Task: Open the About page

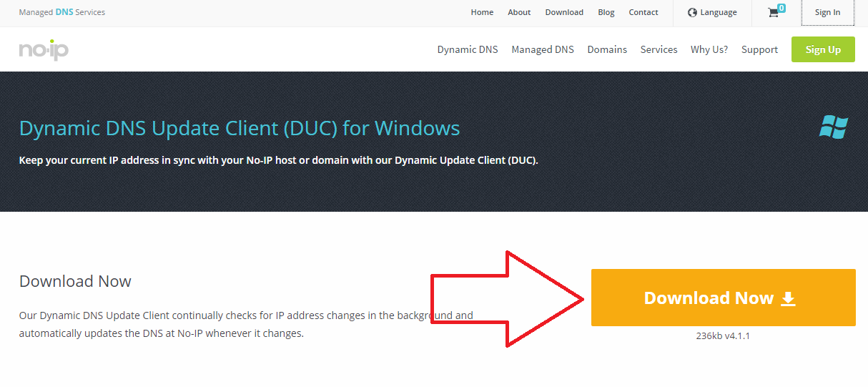Action: 519,12
